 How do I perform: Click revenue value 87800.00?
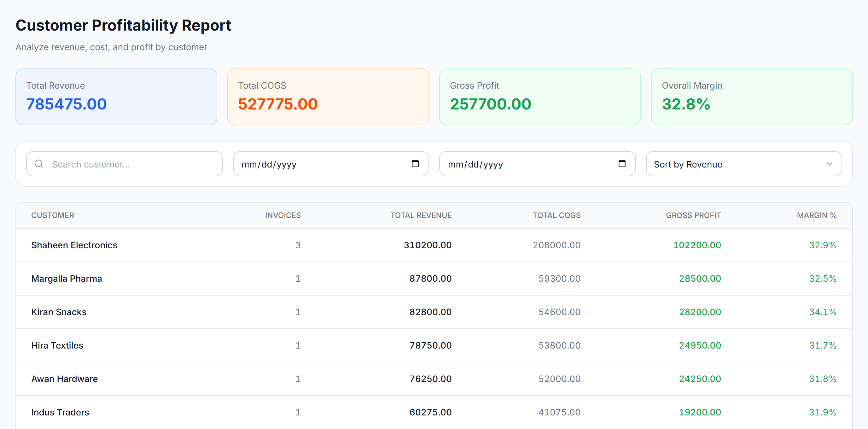coord(430,279)
